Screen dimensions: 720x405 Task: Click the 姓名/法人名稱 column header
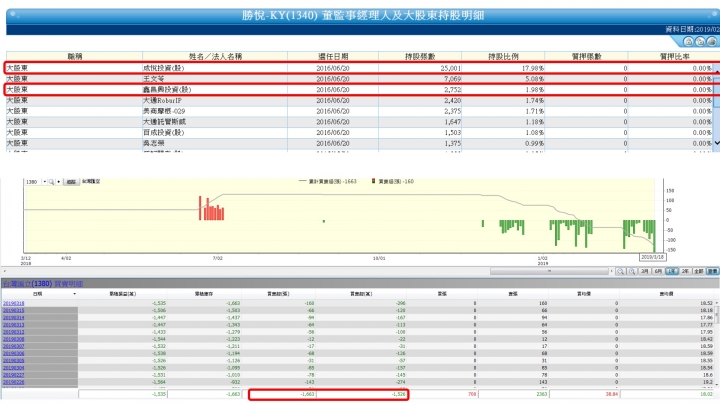pos(215,56)
